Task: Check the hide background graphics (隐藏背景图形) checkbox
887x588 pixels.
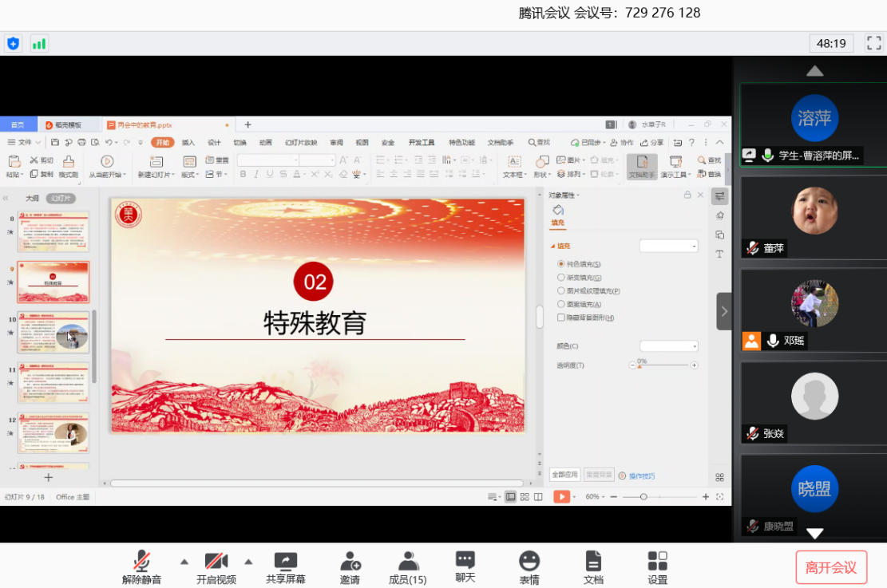Action: point(561,318)
